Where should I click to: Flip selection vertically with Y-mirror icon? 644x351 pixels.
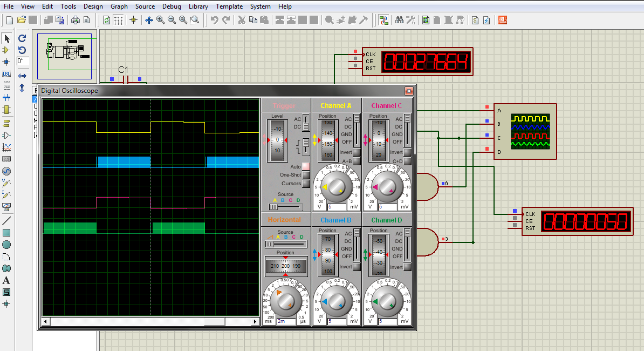[22, 88]
